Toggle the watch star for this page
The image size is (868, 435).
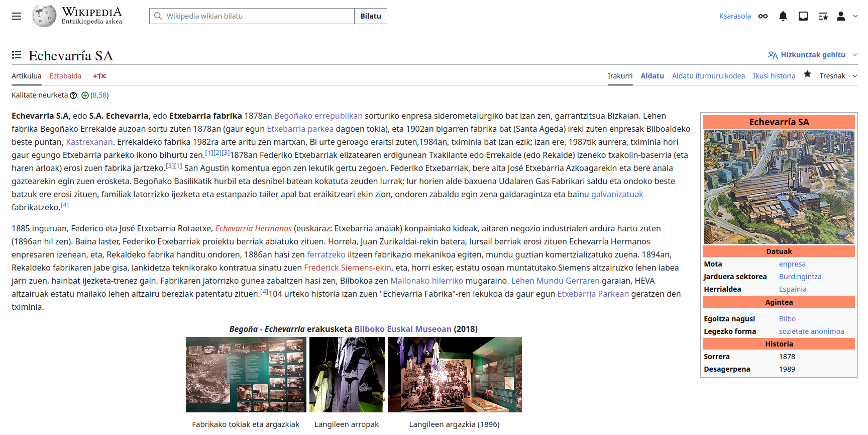click(807, 74)
